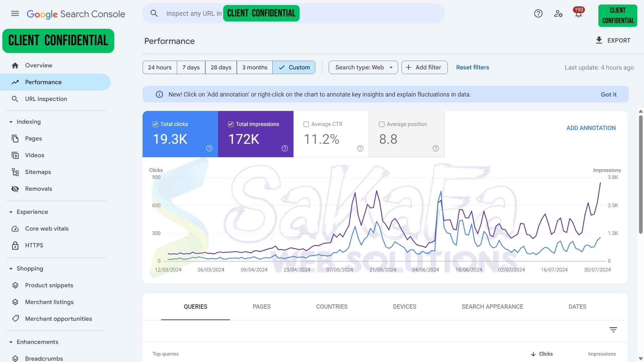644x362 pixels.
Task: Click the Add annotation button
Action: (591, 128)
